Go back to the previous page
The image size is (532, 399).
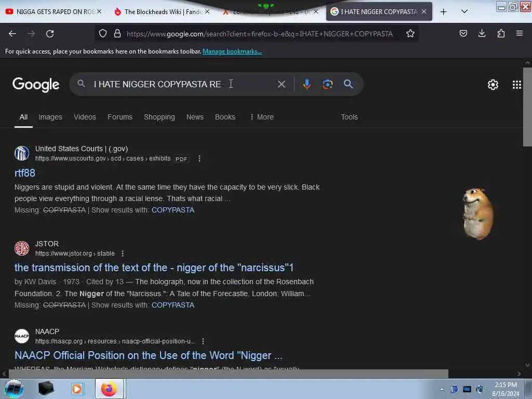12,34
